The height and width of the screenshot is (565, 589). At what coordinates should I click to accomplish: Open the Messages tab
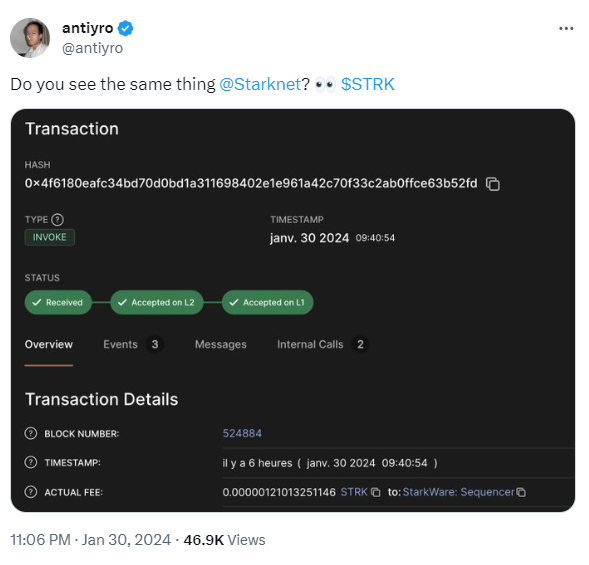point(221,344)
